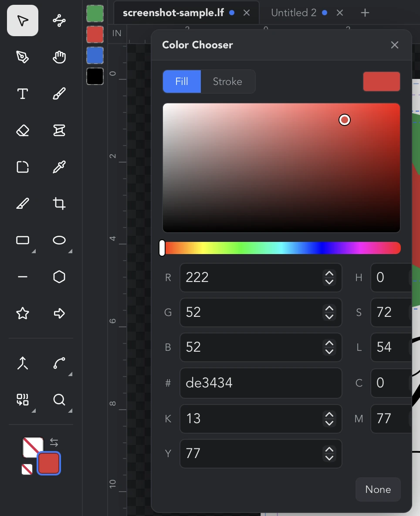
Task: Click the H hue value field
Action: (x=391, y=278)
